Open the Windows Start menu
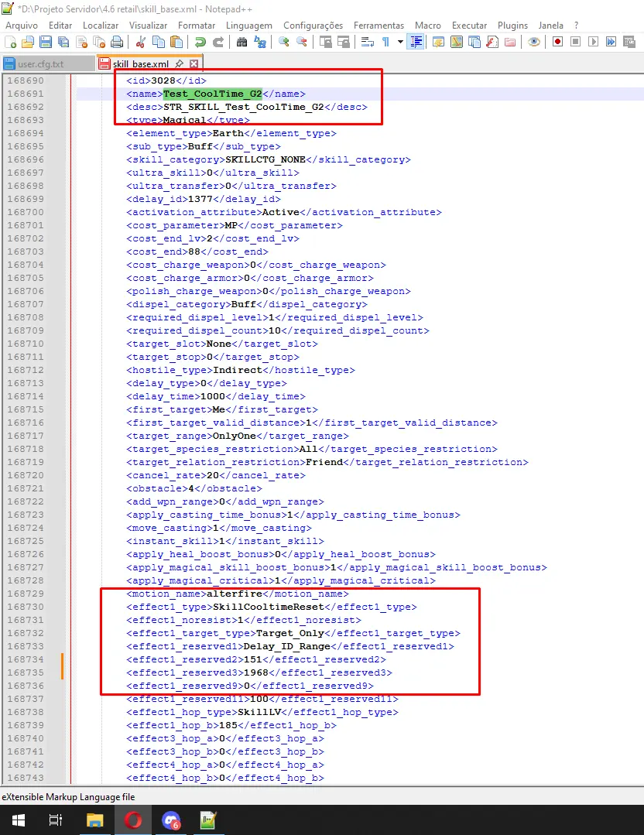Image resolution: width=644 pixels, height=835 pixels. (19, 820)
